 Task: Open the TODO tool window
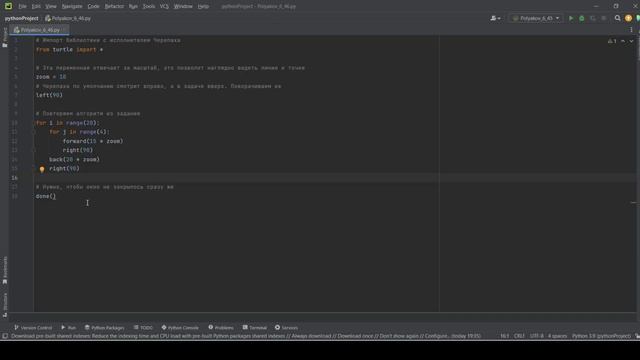coord(143,327)
